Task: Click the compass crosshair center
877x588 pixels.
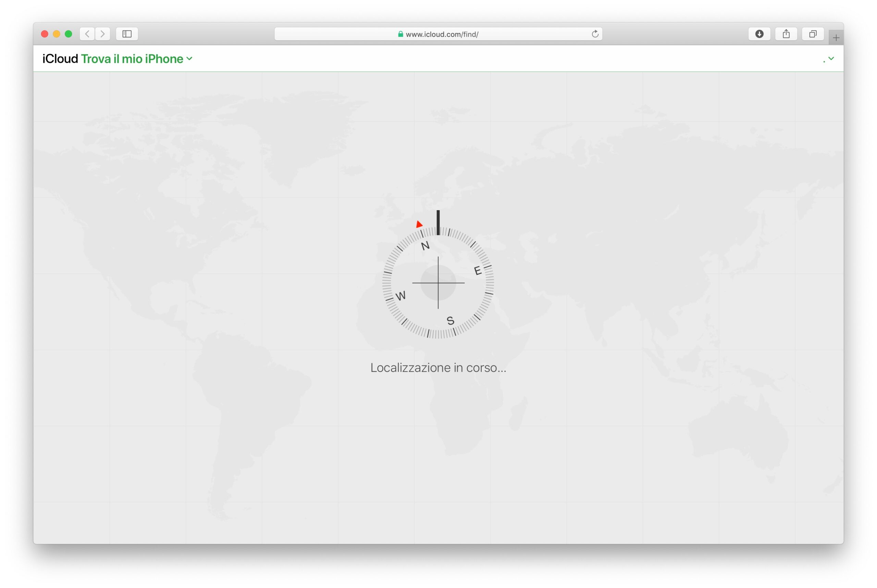Action: tap(438, 283)
